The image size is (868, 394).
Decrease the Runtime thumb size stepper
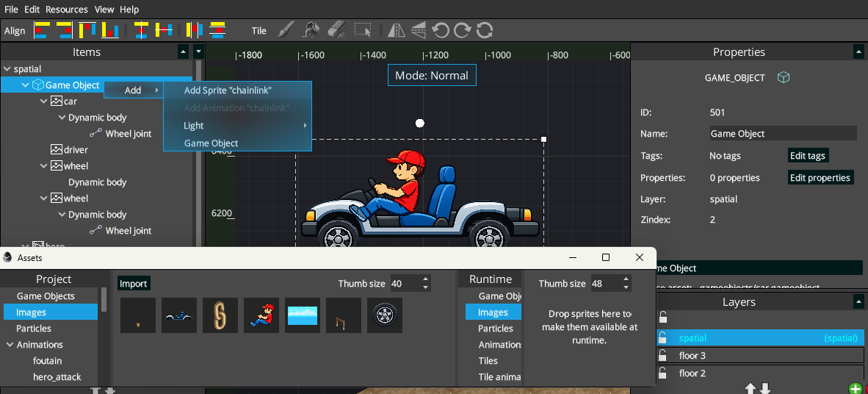pos(626,287)
